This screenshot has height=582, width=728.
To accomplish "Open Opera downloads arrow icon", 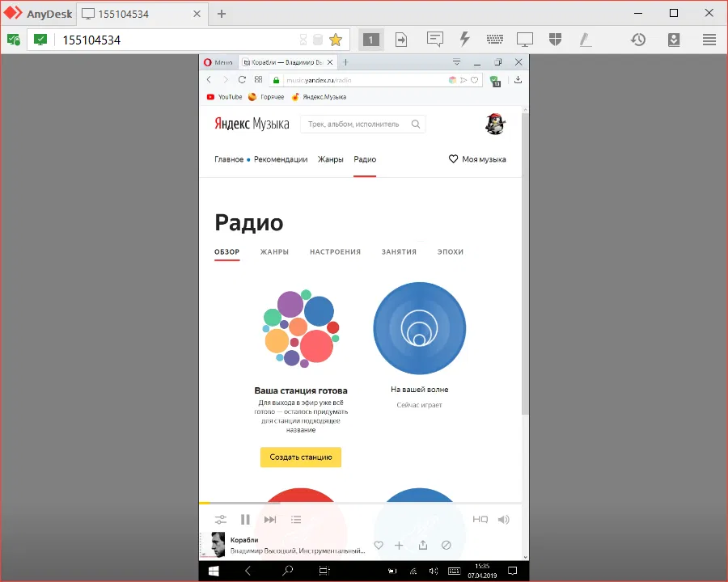I will [518, 80].
